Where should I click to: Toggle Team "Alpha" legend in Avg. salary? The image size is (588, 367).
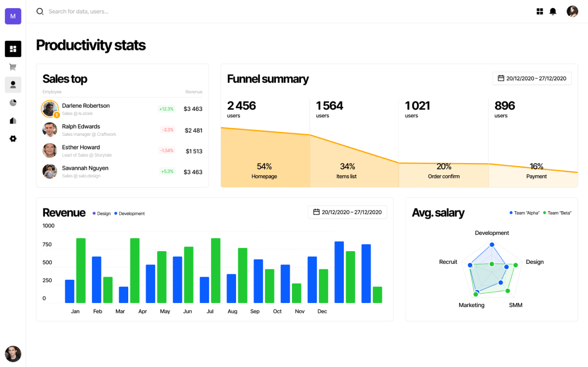click(x=524, y=213)
